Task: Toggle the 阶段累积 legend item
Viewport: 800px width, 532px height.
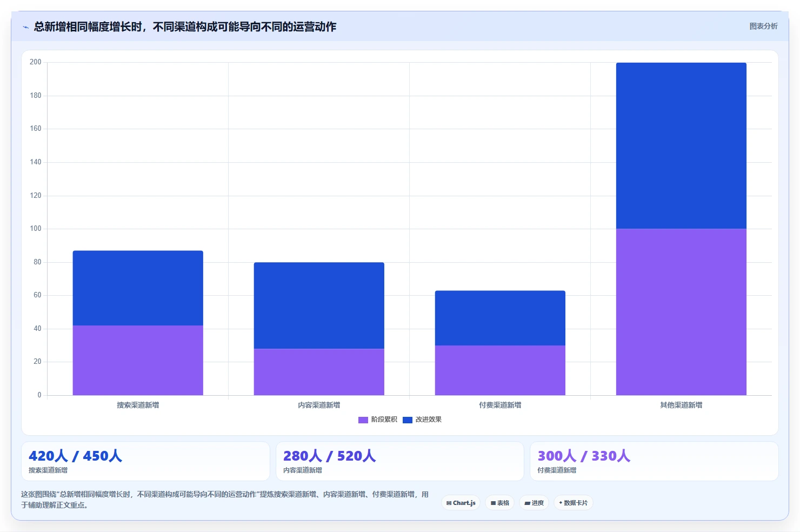Action: point(378,420)
